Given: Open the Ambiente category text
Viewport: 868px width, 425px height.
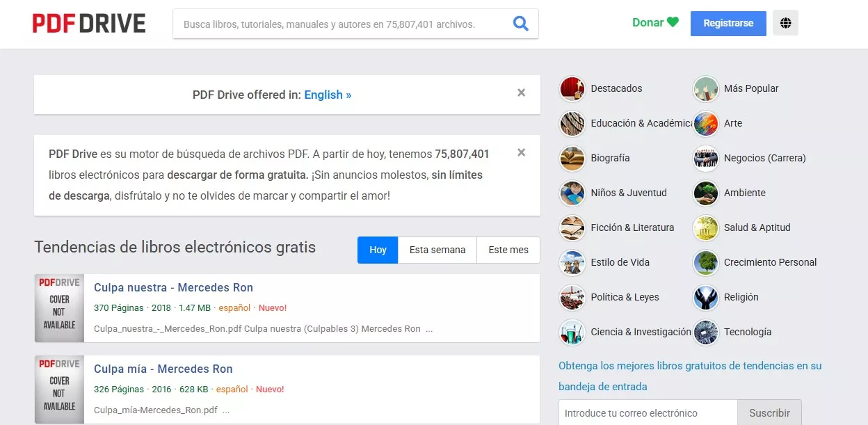Looking at the screenshot, I should (x=745, y=193).
